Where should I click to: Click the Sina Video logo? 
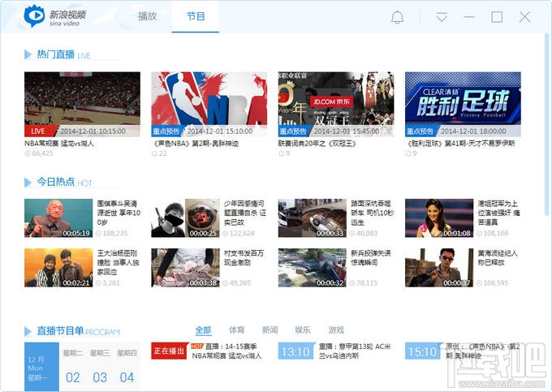[54, 16]
